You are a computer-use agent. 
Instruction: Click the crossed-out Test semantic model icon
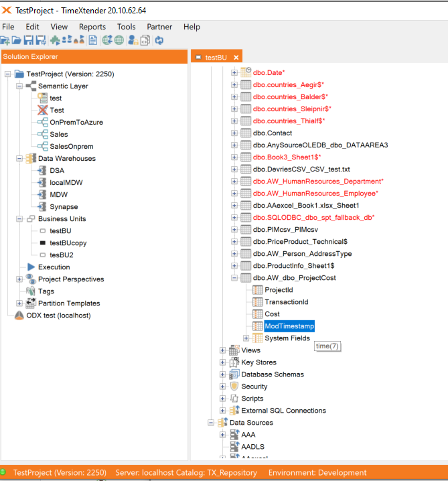coord(43,110)
